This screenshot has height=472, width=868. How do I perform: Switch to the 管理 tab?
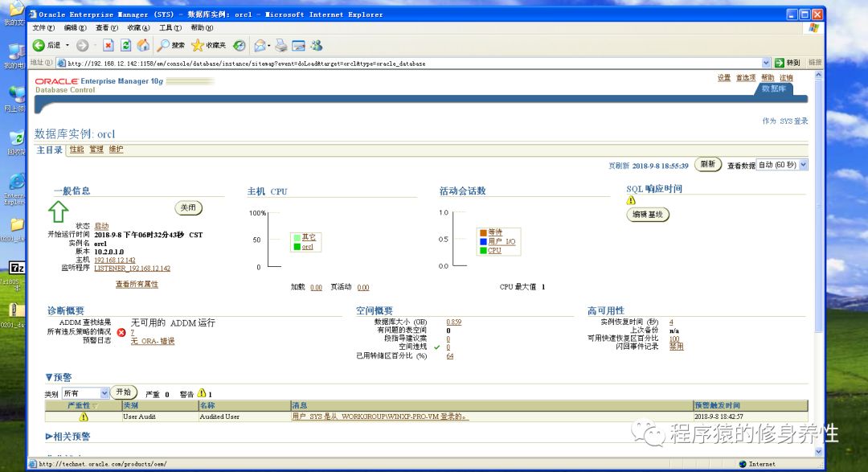96,150
